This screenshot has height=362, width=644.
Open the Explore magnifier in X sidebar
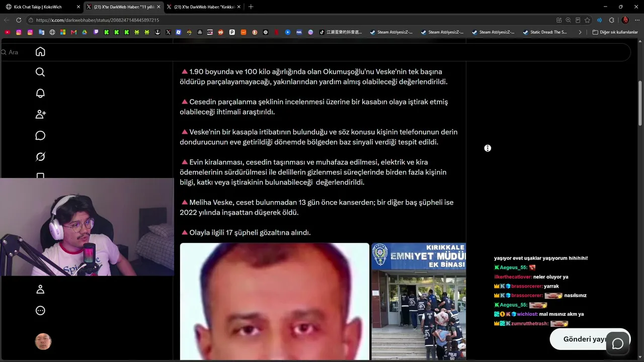[x=40, y=72]
